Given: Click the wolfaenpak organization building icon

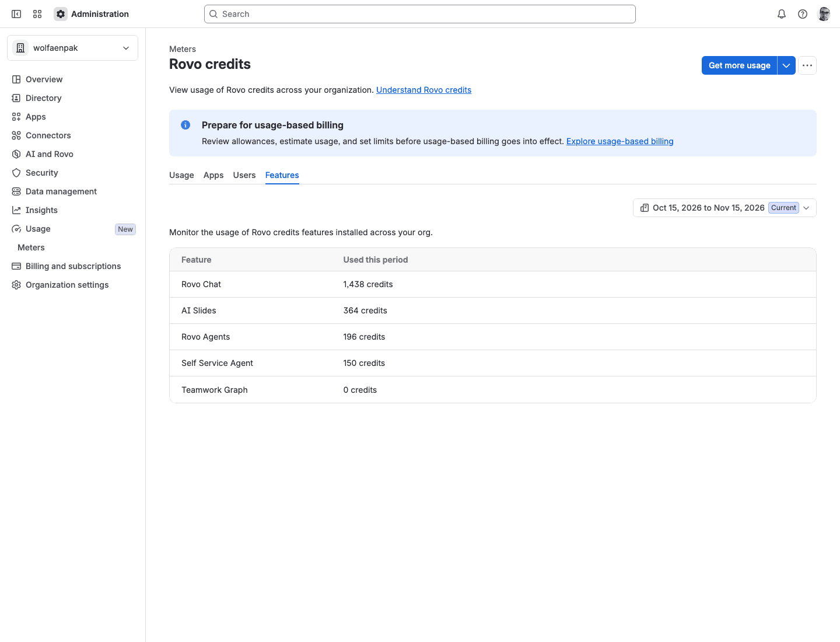Looking at the screenshot, I should [20, 48].
